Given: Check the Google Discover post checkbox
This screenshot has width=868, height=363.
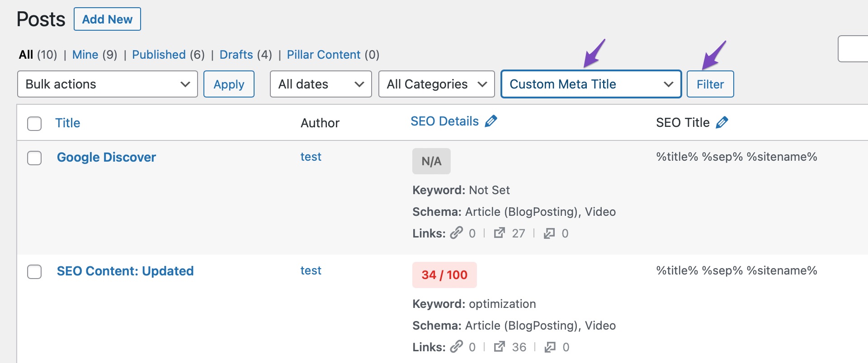Looking at the screenshot, I should tap(34, 158).
